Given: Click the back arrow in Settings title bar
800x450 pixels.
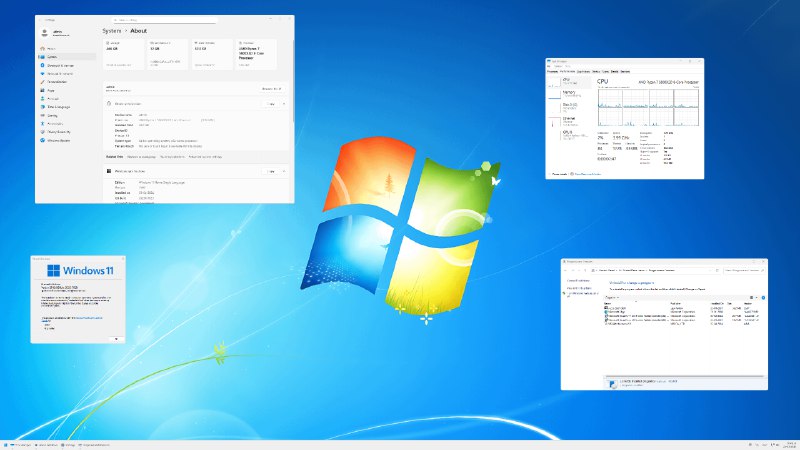Looking at the screenshot, I should click(x=40, y=20).
